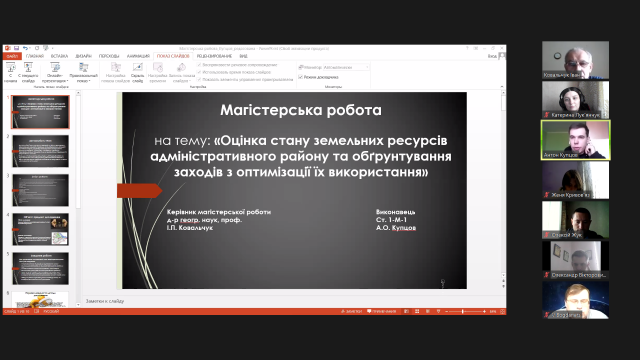Select slide 6 thumbnail at panel bottom
The width and height of the screenshot is (640, 360).
coord(40,299)
